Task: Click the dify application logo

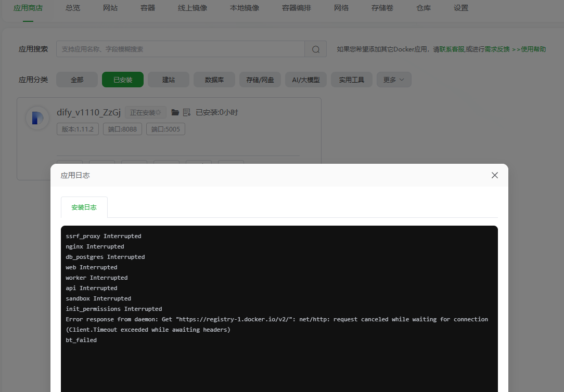Action: 37,117
